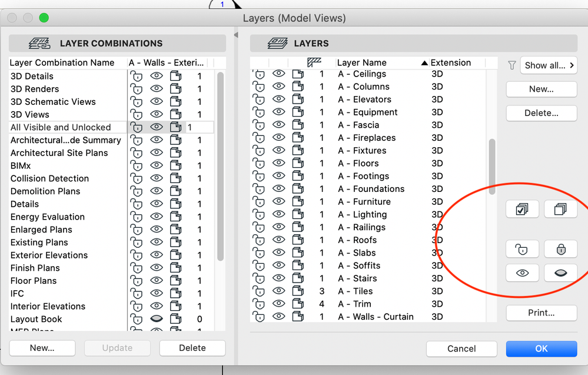Toggle lock icon for IFC combination

(x=137, y=293)
